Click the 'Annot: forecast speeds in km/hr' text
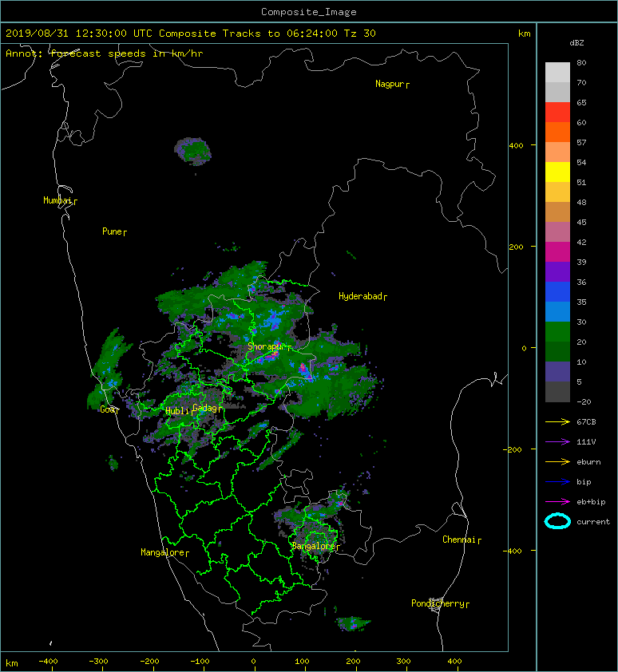 (105, 53)
